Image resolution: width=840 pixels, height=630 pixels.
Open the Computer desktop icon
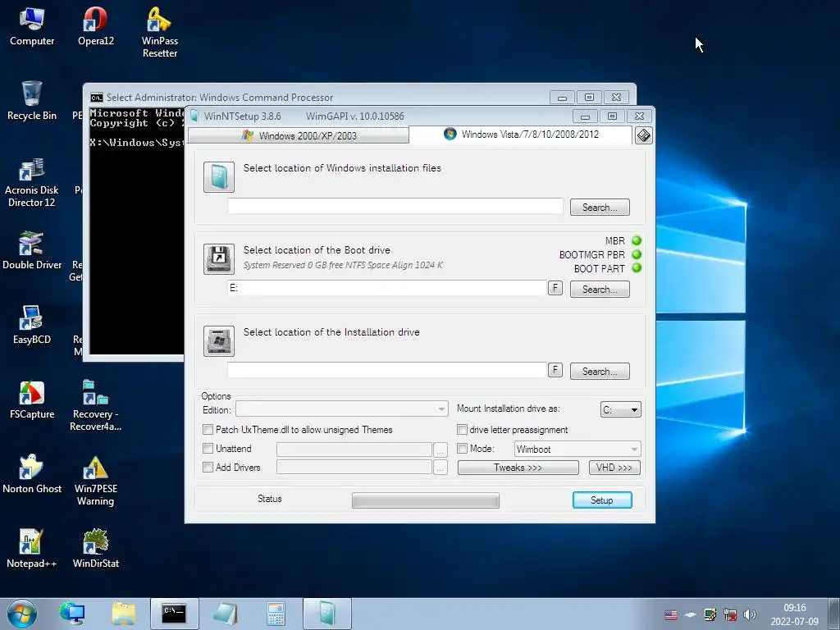(x=32, y=26)
